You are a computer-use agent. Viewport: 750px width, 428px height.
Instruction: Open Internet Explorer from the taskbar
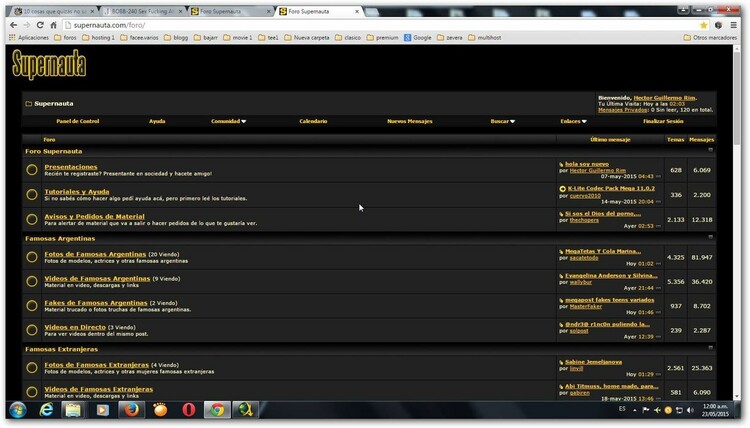46,410
